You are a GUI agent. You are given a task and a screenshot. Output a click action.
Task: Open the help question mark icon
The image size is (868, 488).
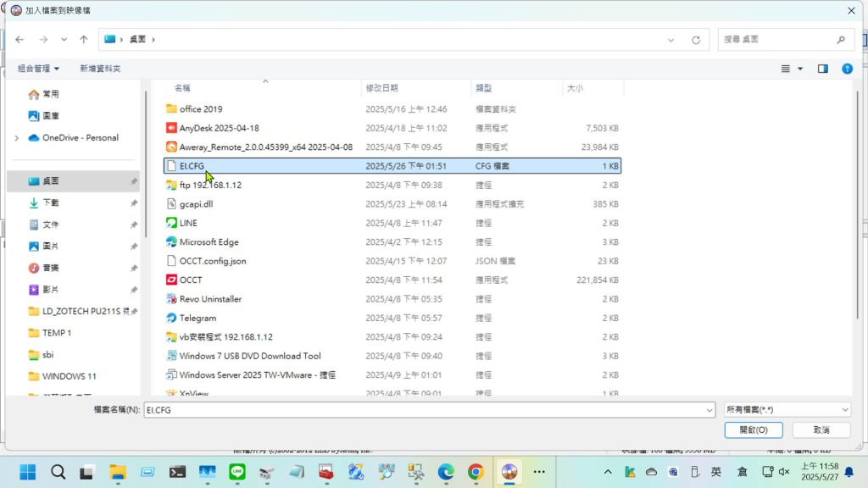pyautogui.click(x=847, y=69)
